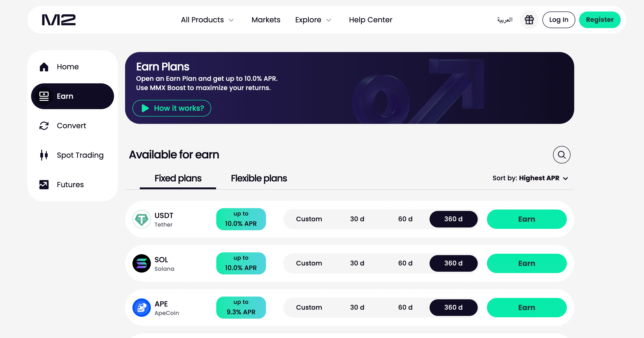Select Custom duration for APE plan
Image resolution: width=644 pixels, height=338 pixels.
(309, 307)
